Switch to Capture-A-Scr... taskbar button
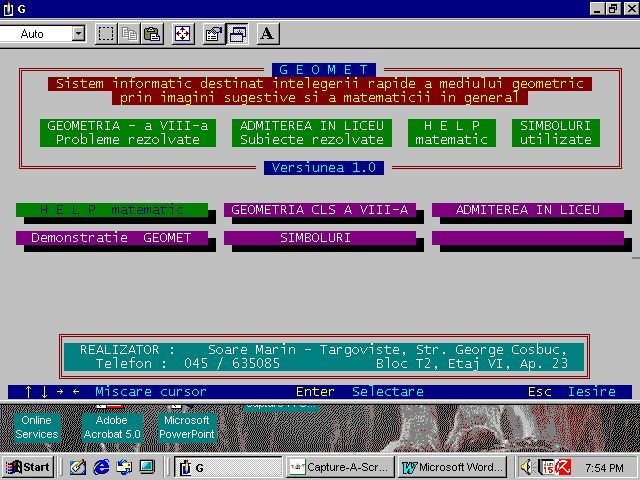 [x=340, y=467]
